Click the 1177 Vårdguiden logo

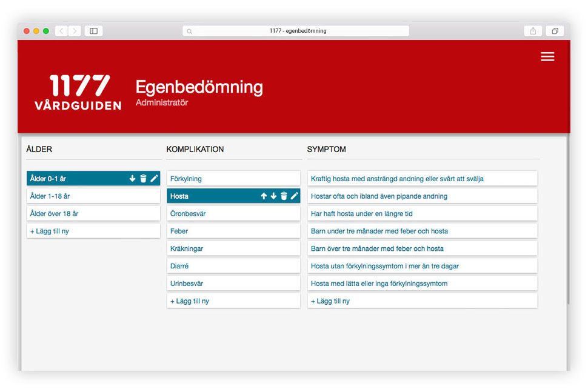[x=78, y=93]
